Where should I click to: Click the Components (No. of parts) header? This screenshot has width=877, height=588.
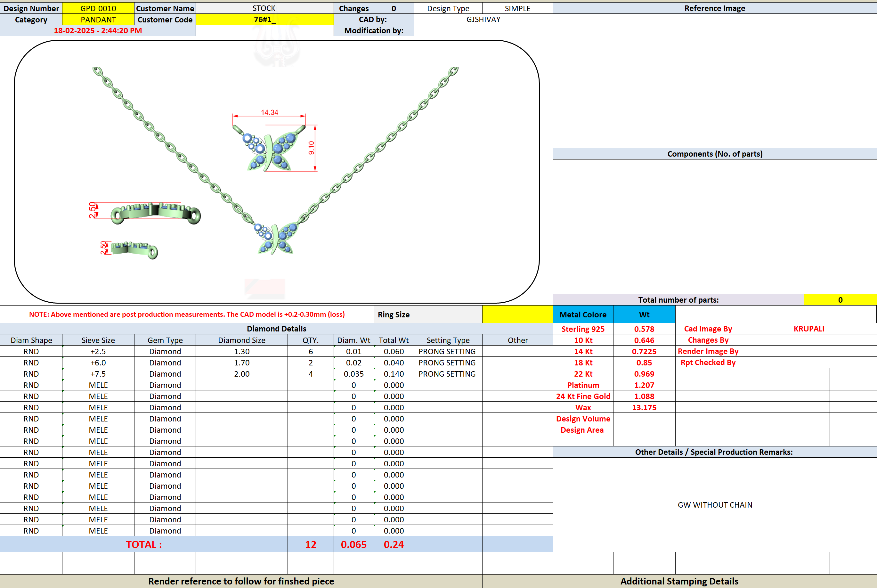(715, 154)
